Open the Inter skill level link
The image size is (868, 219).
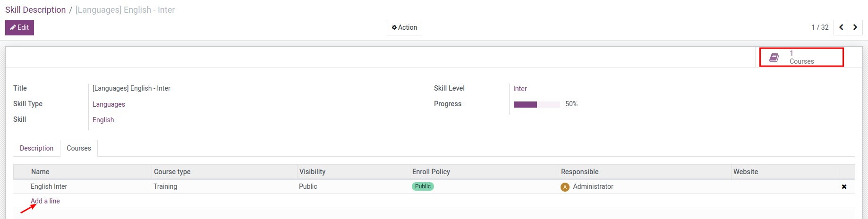pos(520,89)
